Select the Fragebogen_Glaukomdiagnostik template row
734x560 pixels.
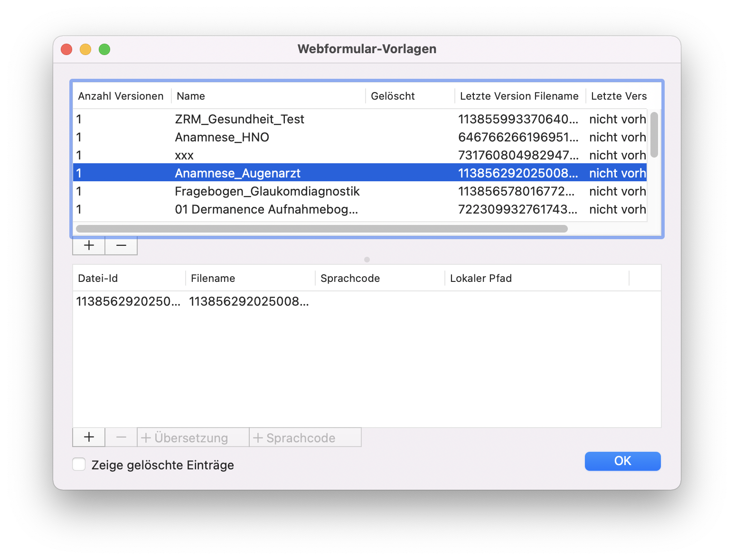pos(360,191)
